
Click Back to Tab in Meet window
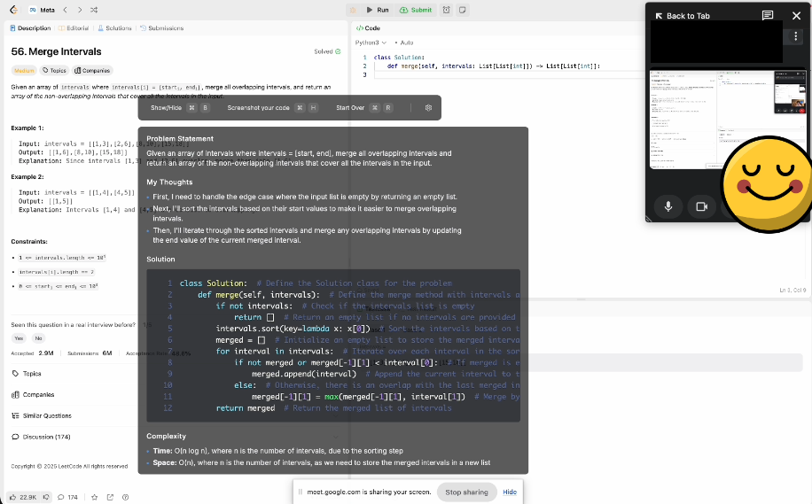pyautogui.click(x=683, y=16)
